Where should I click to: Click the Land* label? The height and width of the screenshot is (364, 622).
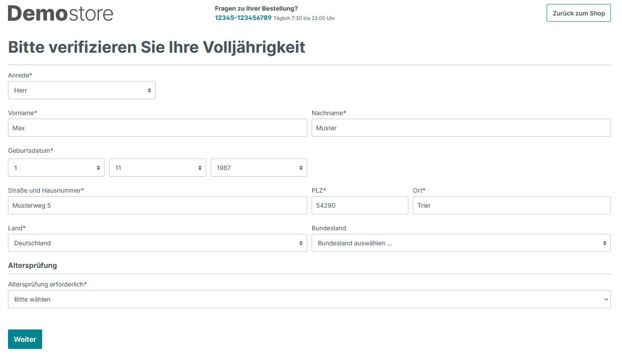tap(17, 228)
